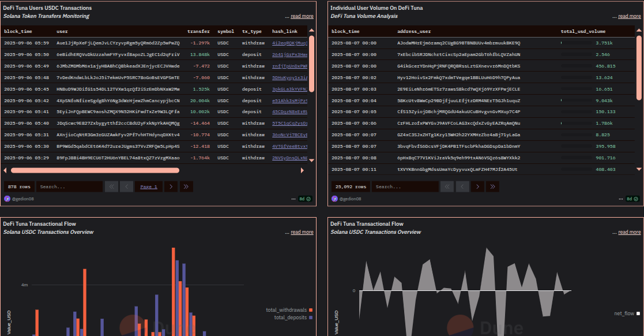Expand read more on Individual User Volume panel

(x=628, y=16)
